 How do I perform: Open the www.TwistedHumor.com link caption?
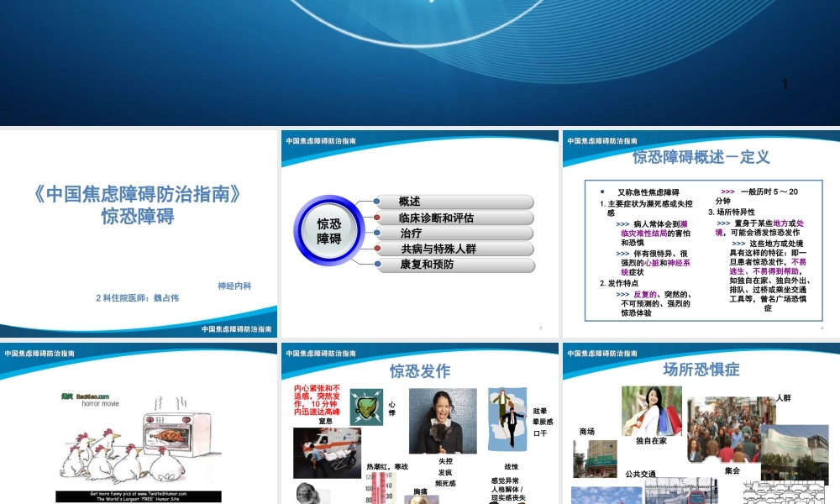click(139, 495)
